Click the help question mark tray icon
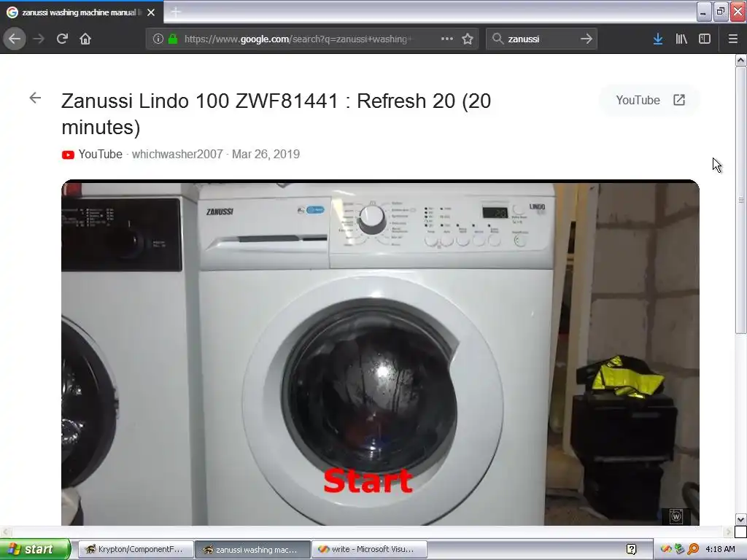This screenshot has height=560, width=747. pos(631,549)
